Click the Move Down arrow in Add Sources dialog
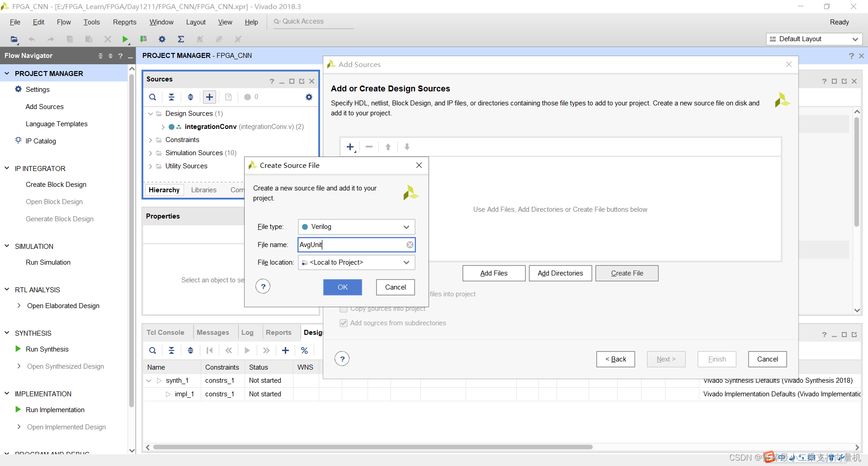 click(x=407, y=147)
